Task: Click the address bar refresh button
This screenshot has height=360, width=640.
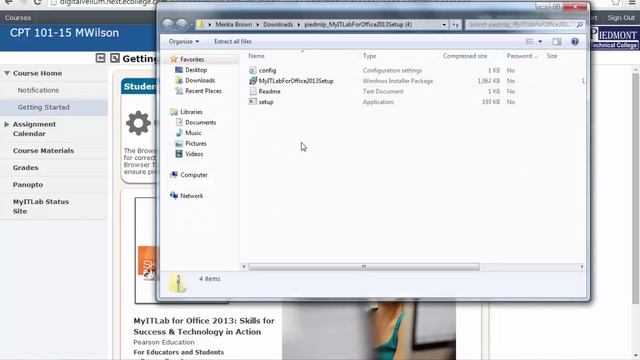Action: [456, 25]
